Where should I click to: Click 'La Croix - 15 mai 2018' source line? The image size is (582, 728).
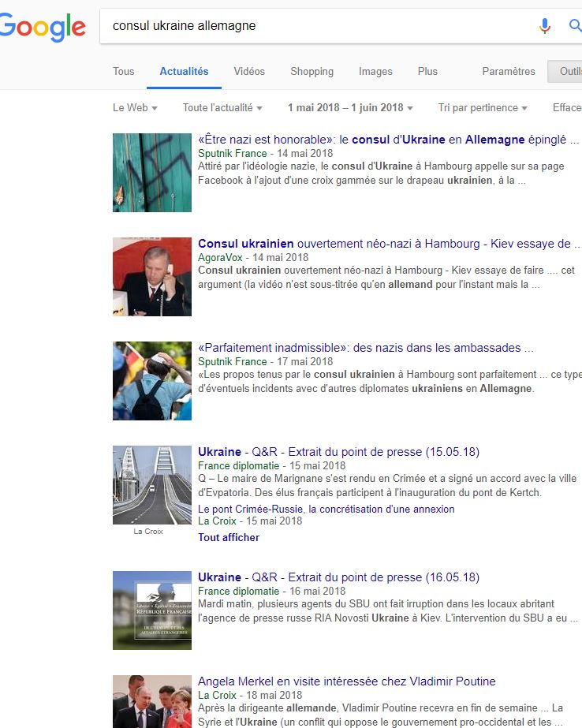250,521
